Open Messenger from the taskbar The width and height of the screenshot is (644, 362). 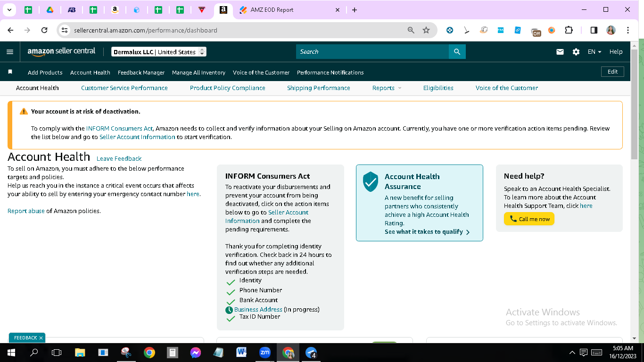(196, 352)
